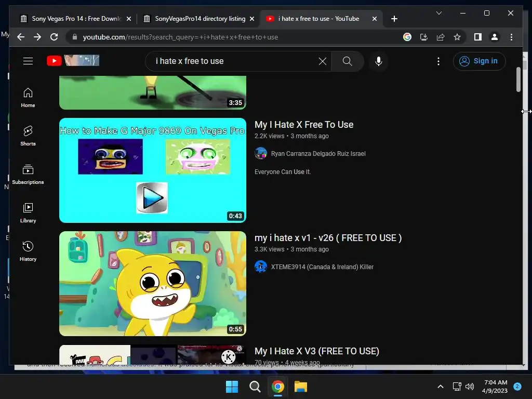Viewport: 532px width, 399px height.
Task: Open video my i hate x v1 - v26
Action: [328, 238]
